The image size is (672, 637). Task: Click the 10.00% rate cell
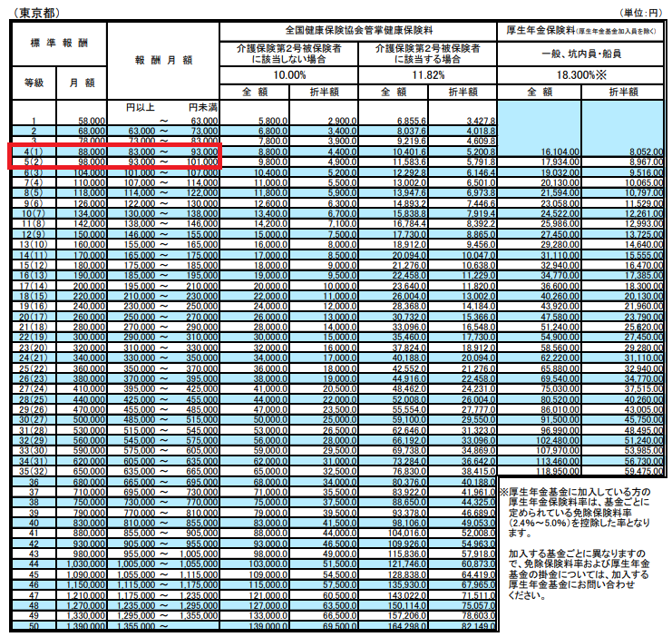point(288,73)
